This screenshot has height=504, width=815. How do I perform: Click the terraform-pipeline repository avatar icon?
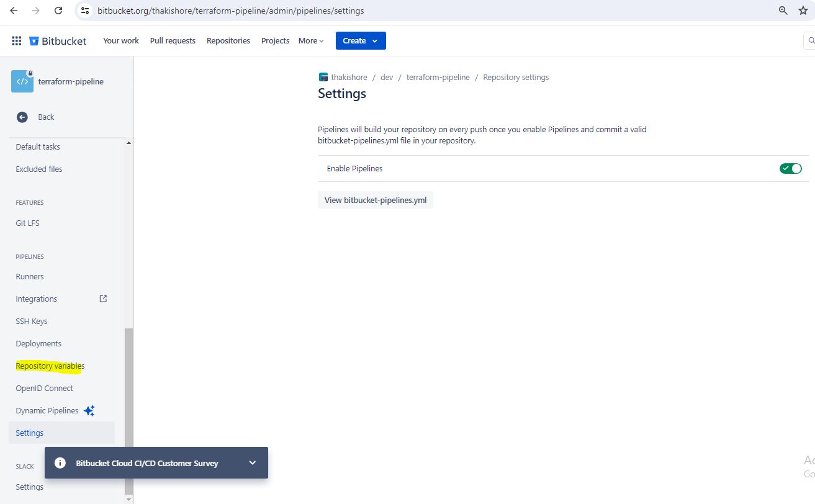pyautogui.click(x=22, y=81)
